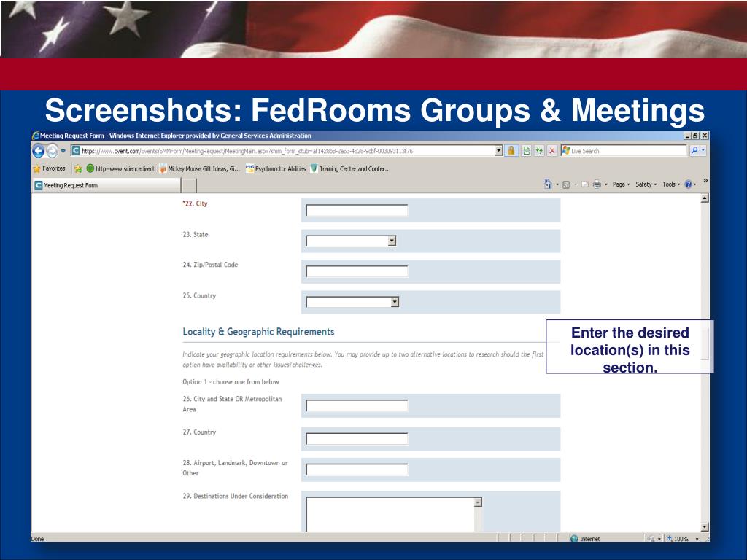Screen dimensions: 747x560
Task: Add to Favorites bar with star-plus icon
Action: click(78, 168)
